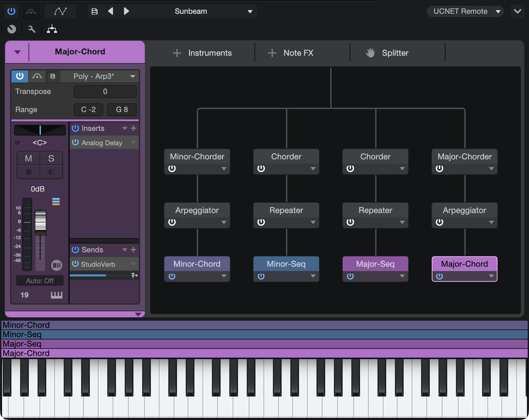Select the Minor-Seq key range strip
The width and height of the screenshot is (529, 420).
(264, 334)
